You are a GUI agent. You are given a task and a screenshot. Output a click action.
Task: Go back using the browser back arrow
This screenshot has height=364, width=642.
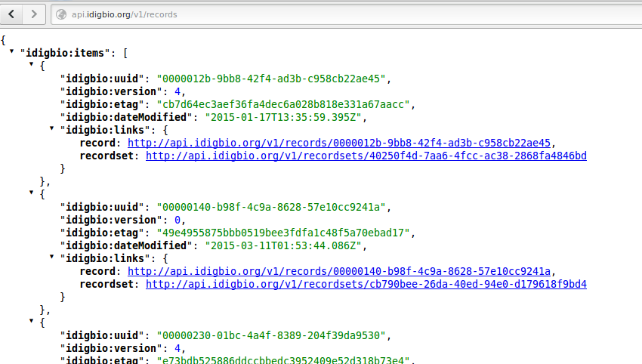click(11, 14)
